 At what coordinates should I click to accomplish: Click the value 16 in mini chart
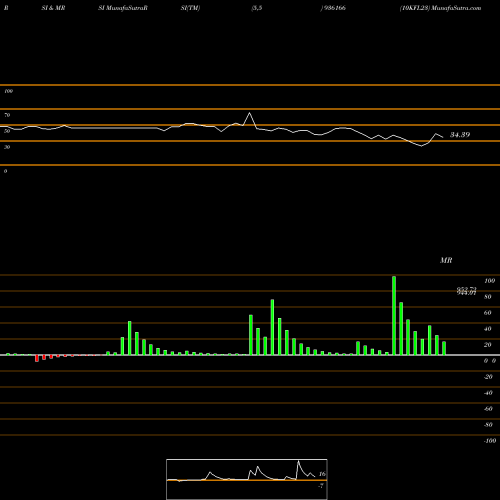322,474
